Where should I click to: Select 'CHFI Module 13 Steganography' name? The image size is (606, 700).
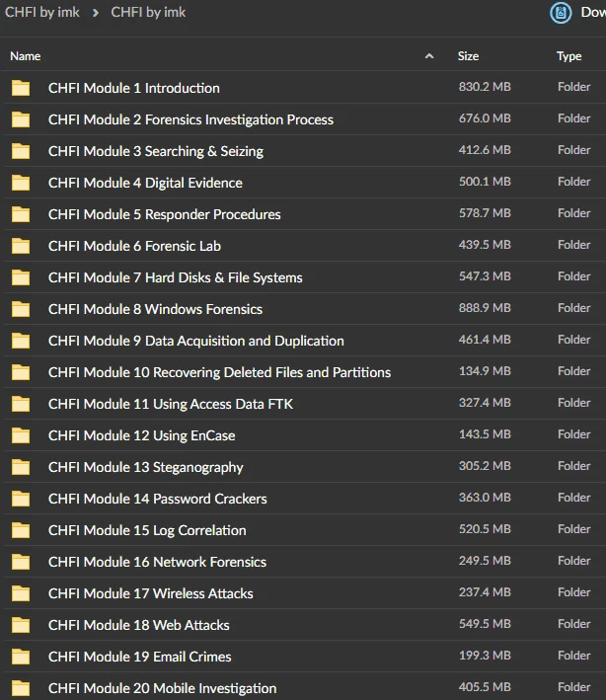pyautogui.click(x=146, y=467)
